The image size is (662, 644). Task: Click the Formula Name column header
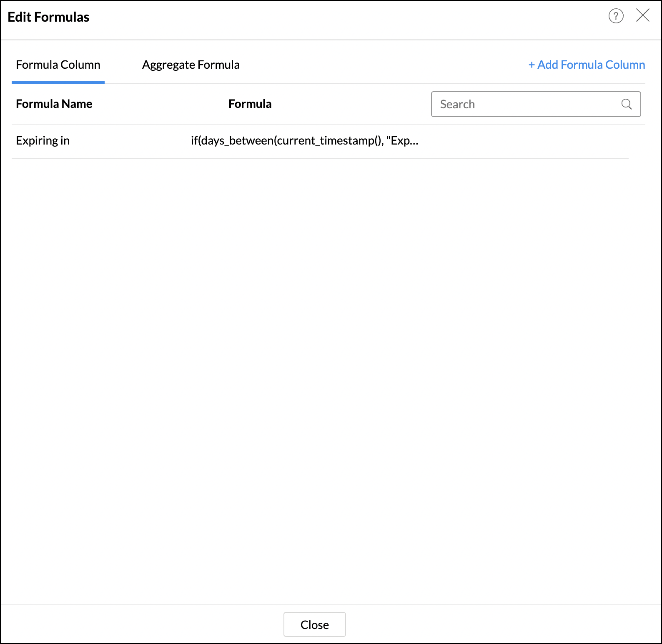[54, 104]
